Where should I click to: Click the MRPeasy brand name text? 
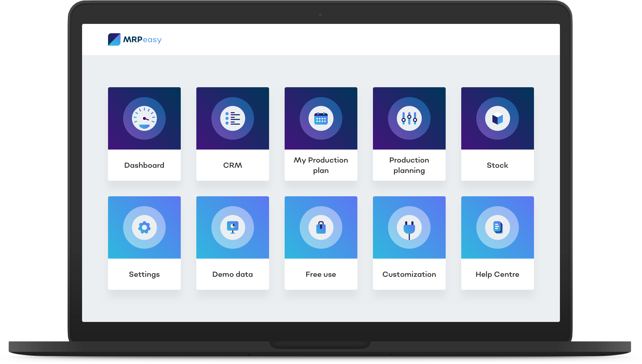142,40
